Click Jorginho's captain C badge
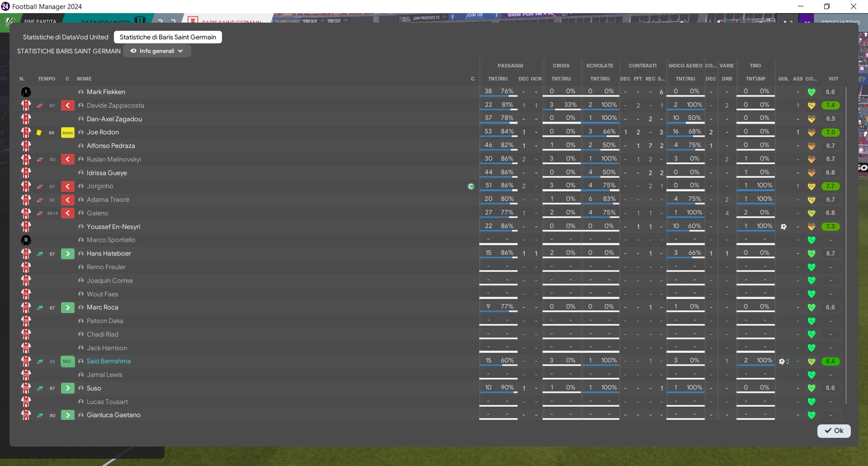 [471, 186]
